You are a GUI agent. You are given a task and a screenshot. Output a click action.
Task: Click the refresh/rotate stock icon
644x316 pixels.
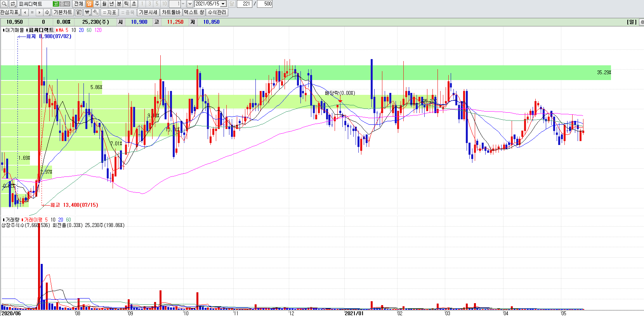point(13,4)
